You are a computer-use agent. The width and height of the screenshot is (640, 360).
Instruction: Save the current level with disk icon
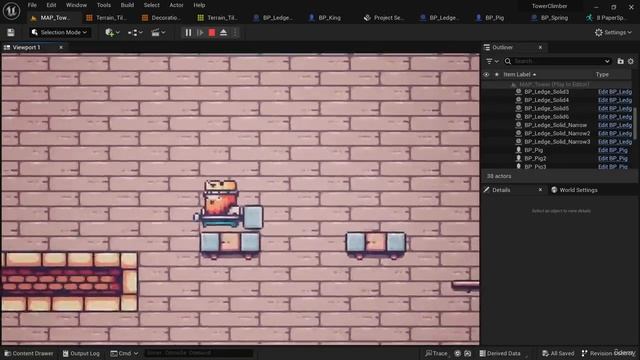[11, 33]
